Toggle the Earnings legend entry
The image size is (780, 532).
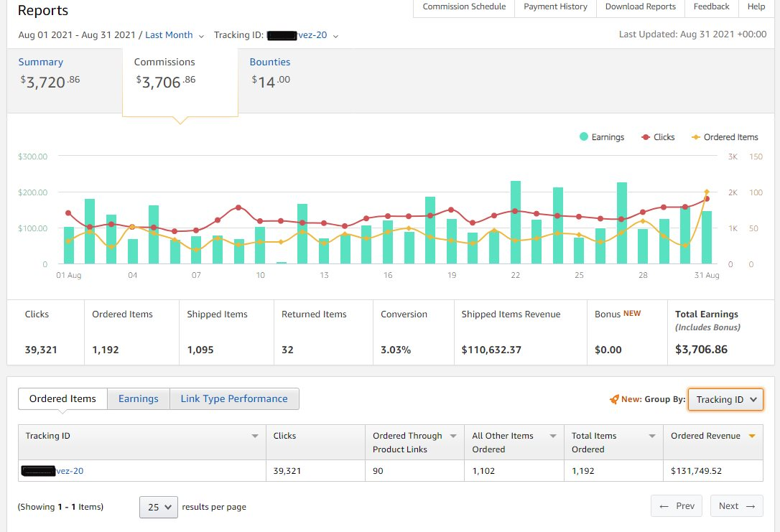[601, 137]
